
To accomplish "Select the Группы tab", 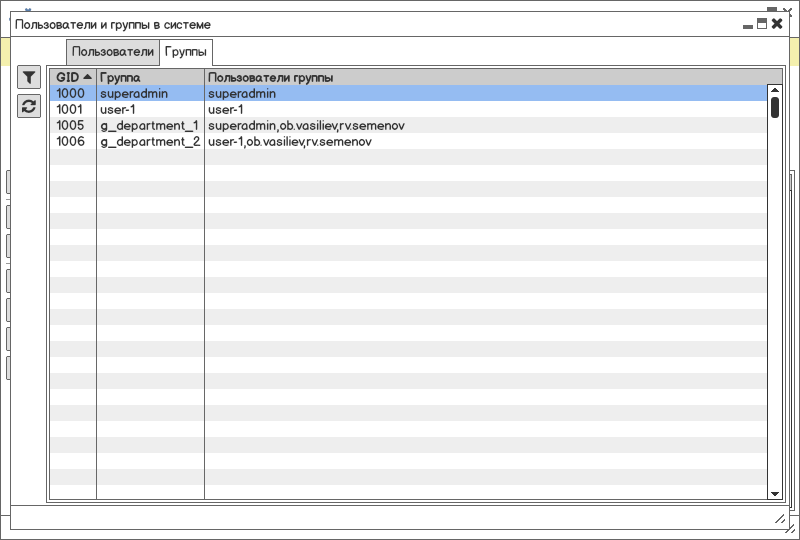I will tap(186, 52).
